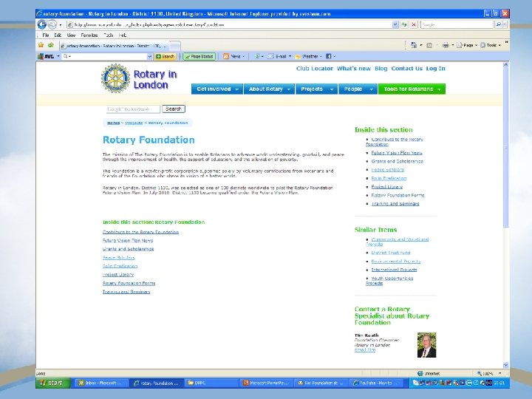
Task: Switch to YouTube taskbar window
Action: 376,383
